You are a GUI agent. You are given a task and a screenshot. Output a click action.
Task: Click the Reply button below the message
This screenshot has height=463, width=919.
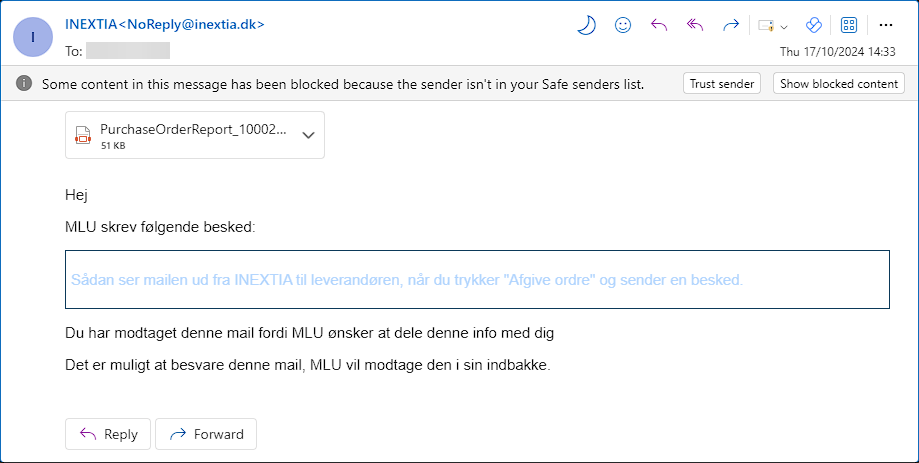click(108, 434)
